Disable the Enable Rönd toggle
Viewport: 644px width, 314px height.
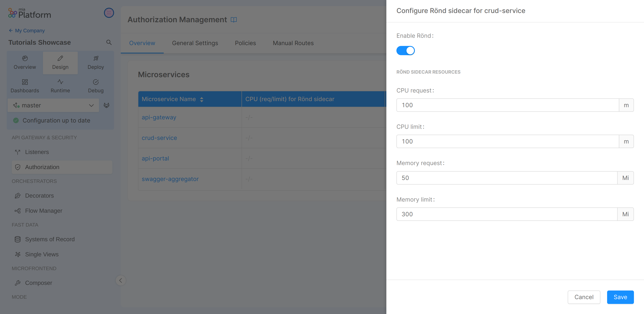(405, 51)
